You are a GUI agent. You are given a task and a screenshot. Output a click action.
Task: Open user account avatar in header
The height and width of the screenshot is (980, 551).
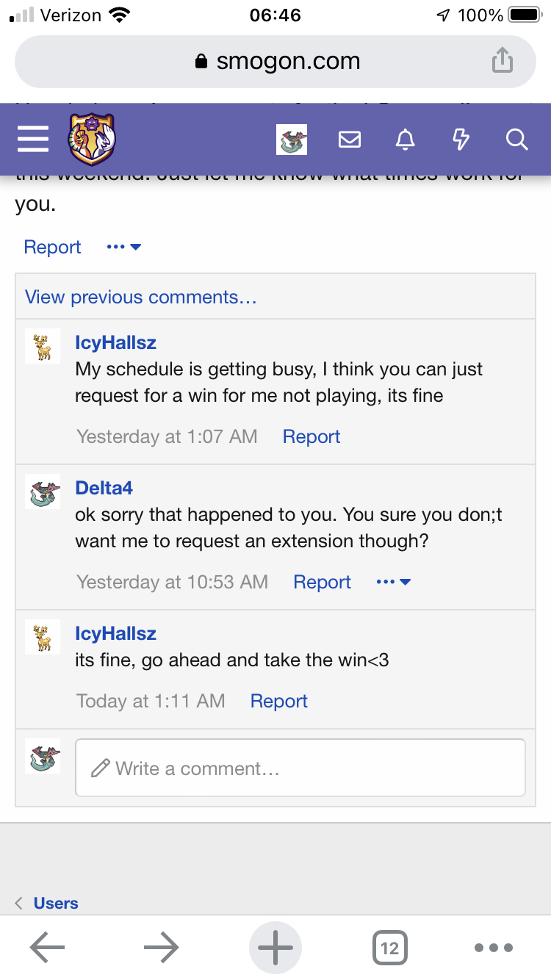[x=292, y=140]
